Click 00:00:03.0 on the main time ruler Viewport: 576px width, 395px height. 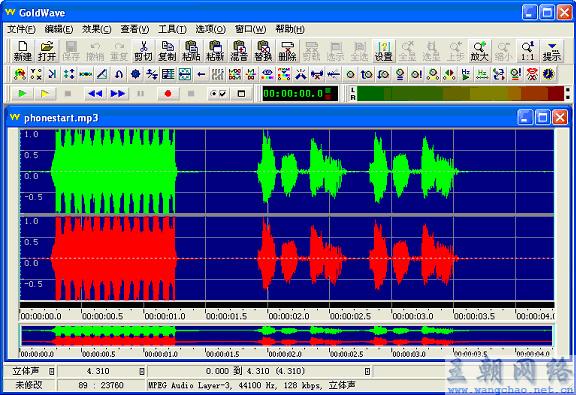[x=413, y=316]
